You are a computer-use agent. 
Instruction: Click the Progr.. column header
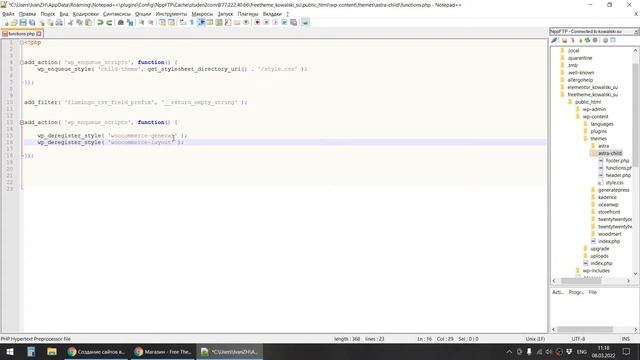coord(576,292)
